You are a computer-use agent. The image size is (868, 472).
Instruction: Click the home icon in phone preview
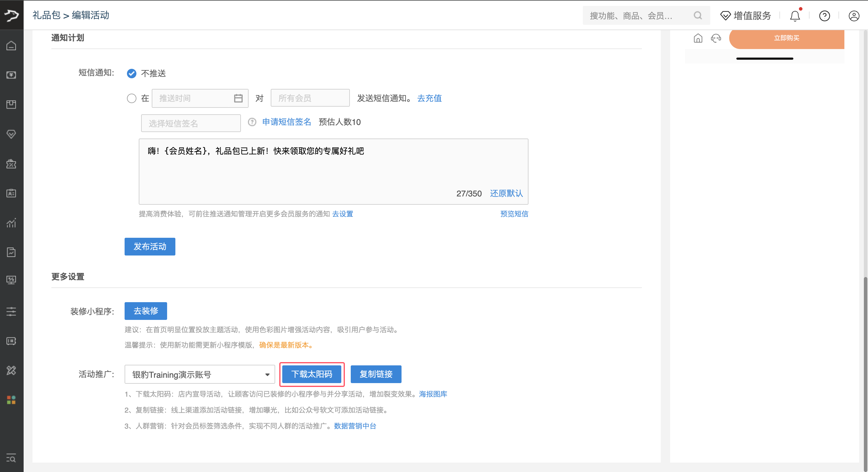click(x=698, y=38)
